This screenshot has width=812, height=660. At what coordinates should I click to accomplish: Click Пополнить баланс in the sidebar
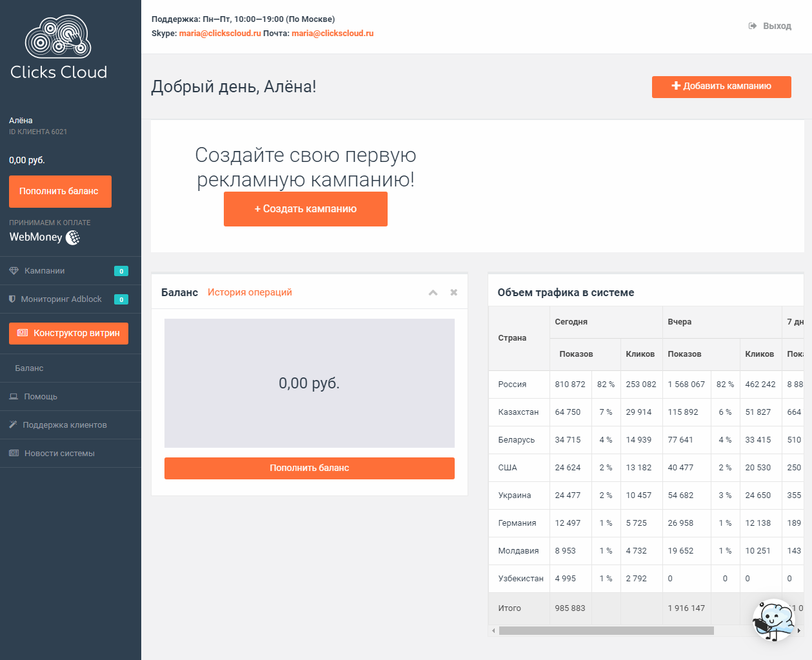60,192
